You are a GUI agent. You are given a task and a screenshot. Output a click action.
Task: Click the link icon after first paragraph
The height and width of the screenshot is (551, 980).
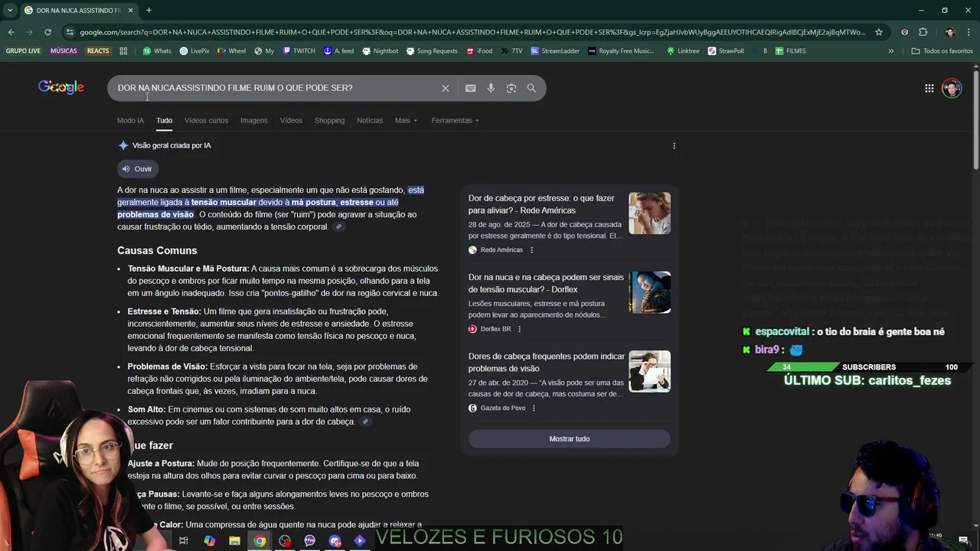click(x=338, y=227)
